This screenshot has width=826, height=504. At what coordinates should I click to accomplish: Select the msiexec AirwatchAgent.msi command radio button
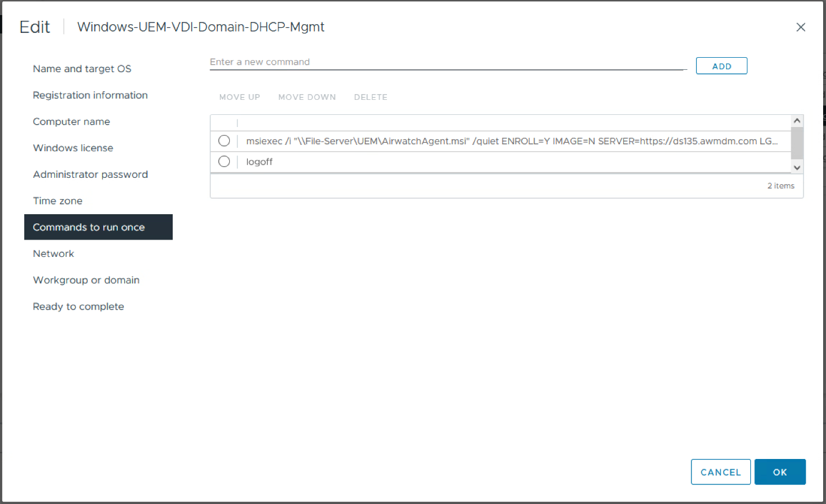[x=224, y=140]
